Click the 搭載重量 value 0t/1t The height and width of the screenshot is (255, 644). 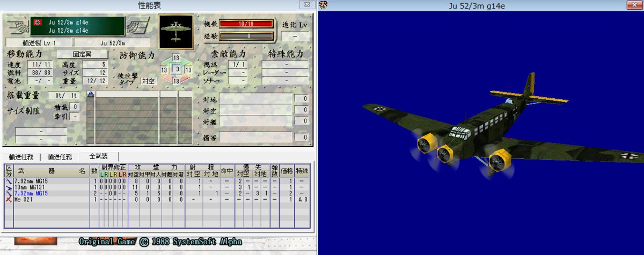pos(64,95)
